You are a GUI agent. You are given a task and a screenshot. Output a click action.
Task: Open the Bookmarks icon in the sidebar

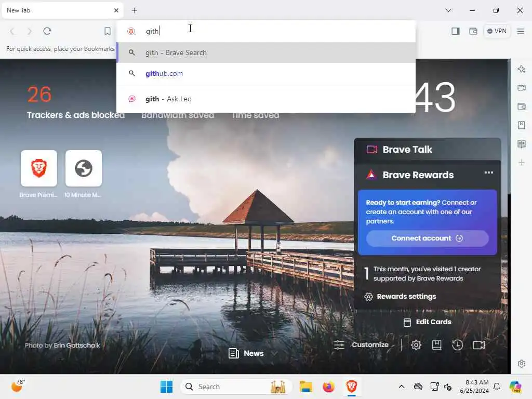522,125
